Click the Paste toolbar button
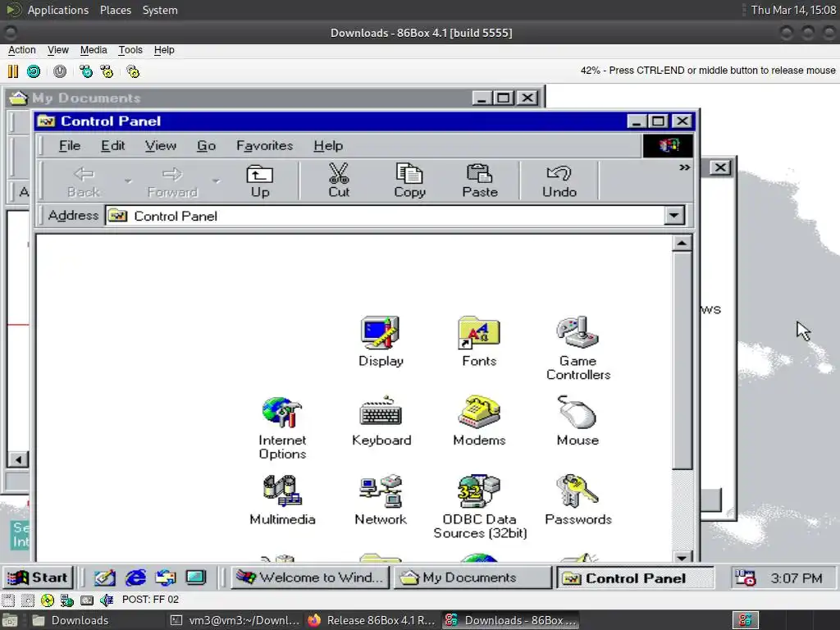The width and height of the screenshot is (840, 630). click(x=480, y=180)
